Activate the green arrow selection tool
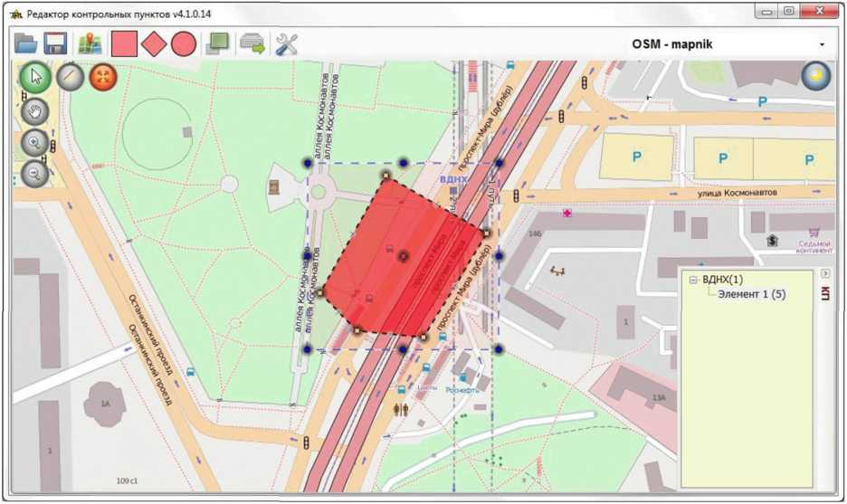Screen dimensions: 847x504 (35, 77)
